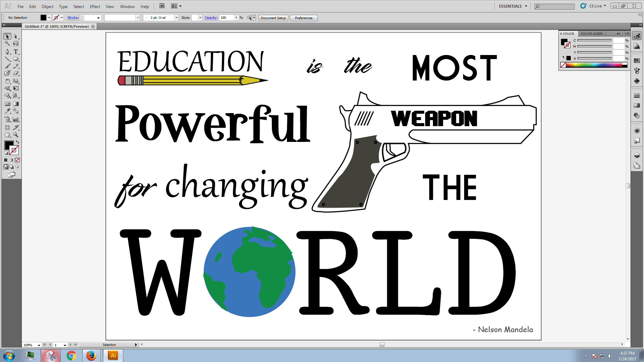The image size is (644, 362).
Task: Pick the Rotate tool
Action: coord(7,81)
